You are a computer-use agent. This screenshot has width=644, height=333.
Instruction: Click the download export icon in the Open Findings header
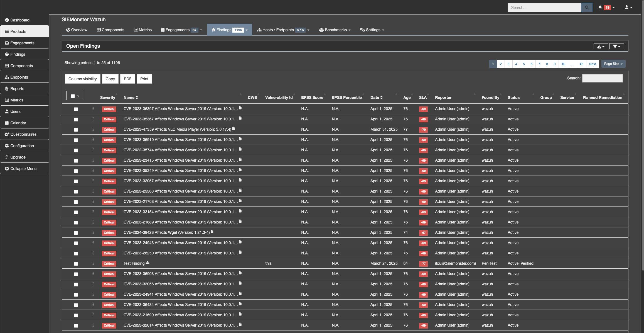click(600, 46)
